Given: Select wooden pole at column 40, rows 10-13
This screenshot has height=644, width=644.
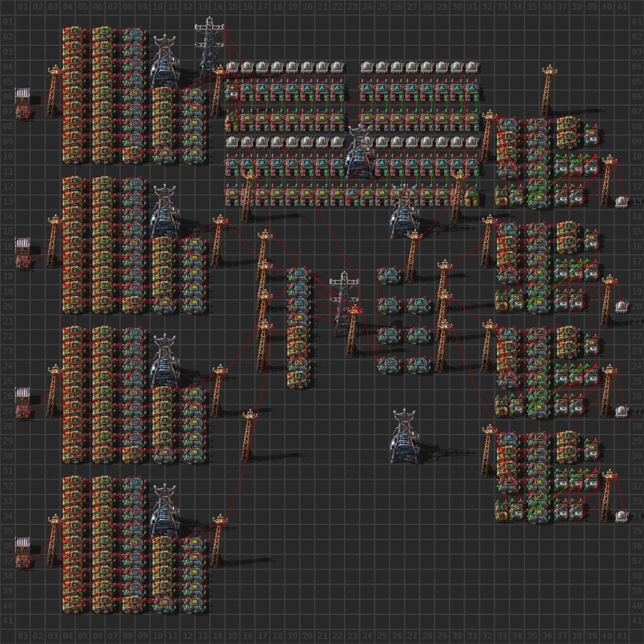Looking at the screenshot, I should click(607, 180).
